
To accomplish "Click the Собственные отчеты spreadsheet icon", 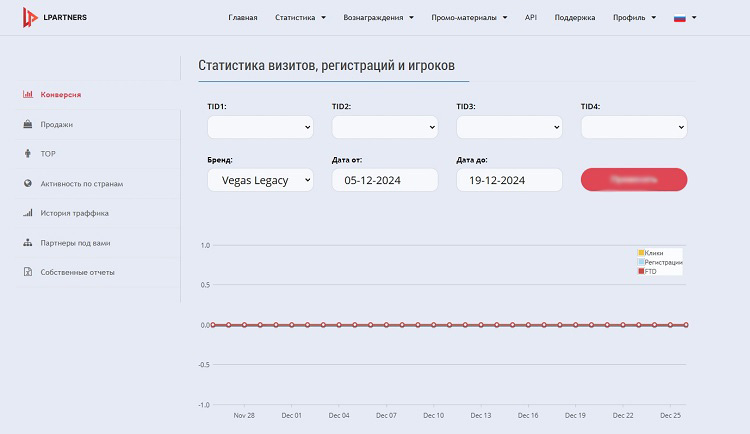I will point(28,272).
